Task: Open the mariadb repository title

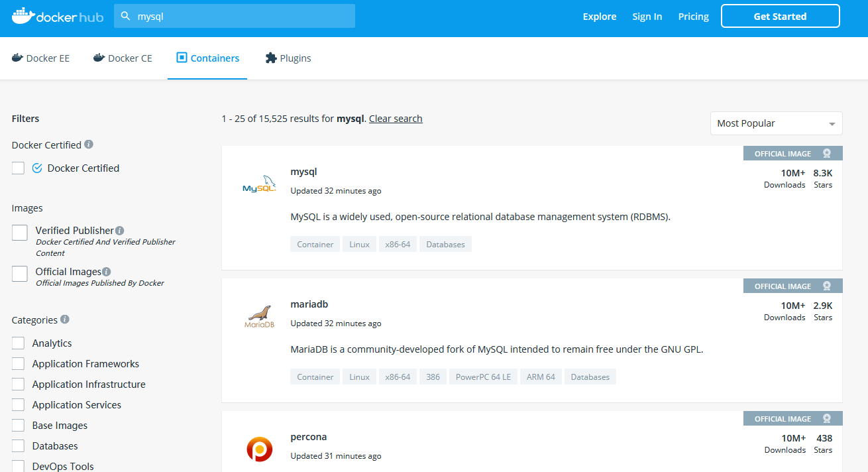Action: click(309, 304)
